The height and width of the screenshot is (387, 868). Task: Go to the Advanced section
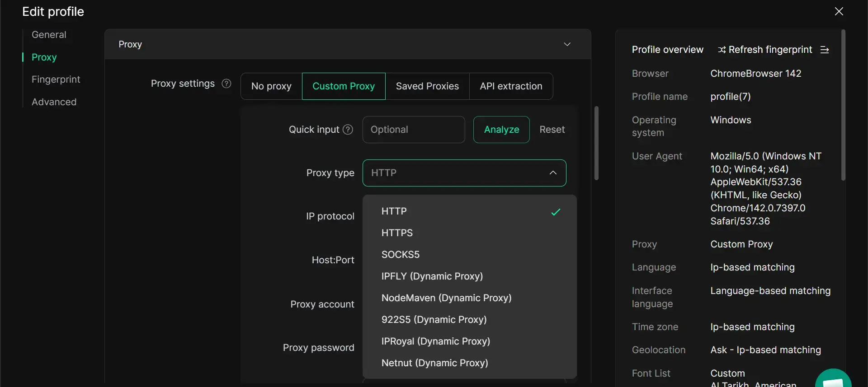pos(54,102)
